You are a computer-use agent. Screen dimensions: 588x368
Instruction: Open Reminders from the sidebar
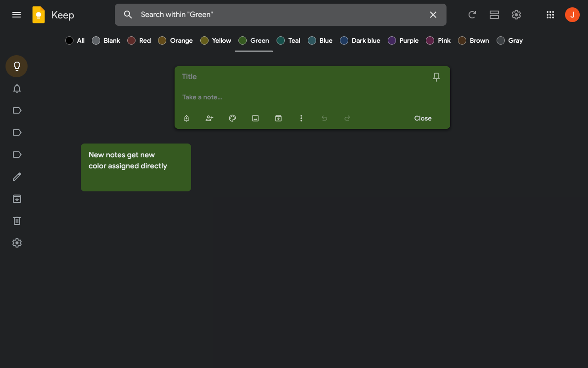(17, 88)
